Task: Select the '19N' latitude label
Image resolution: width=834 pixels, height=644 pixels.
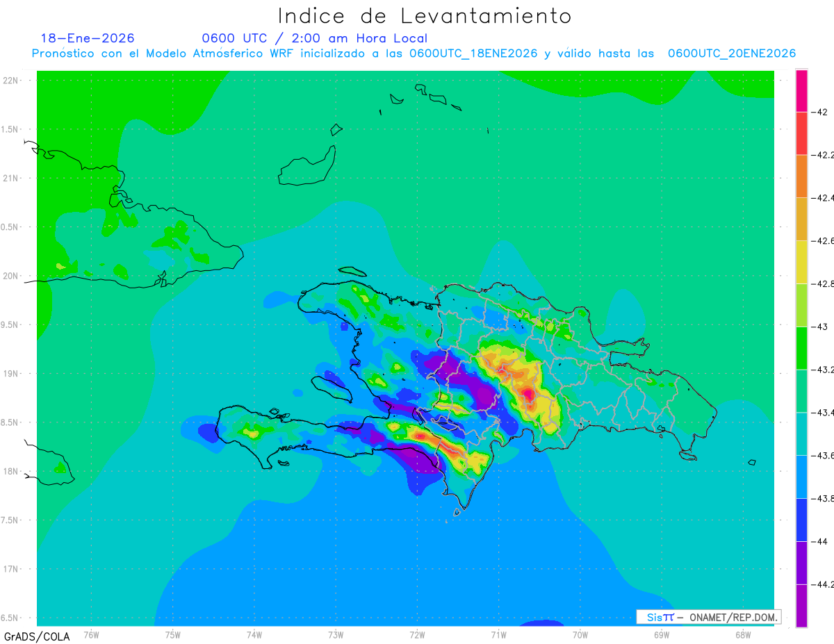Action: [x=11, y=373]
